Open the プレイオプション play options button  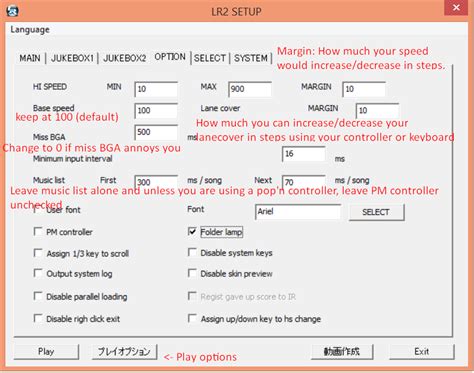point(124,352)
